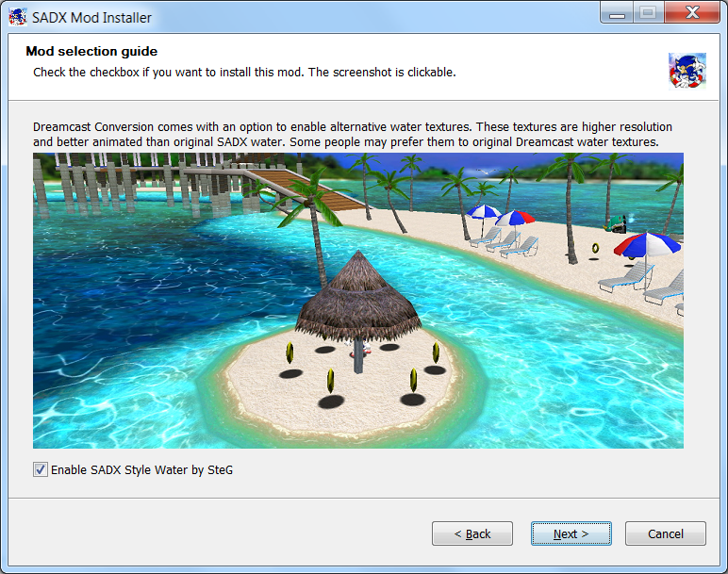Image resolution: width=728 pixels, height=574 pixels.
Task: Click the 'Mod selection guide' heading
Action: [x=91, y=51]
